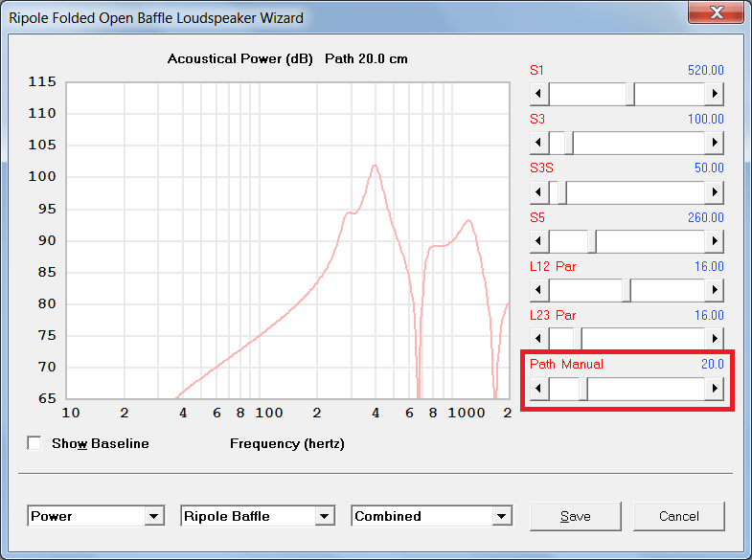Decrease S1 using its left arrow
This screenshot has height=560, width=752.
pyautogui.click(x=539, y=94)
